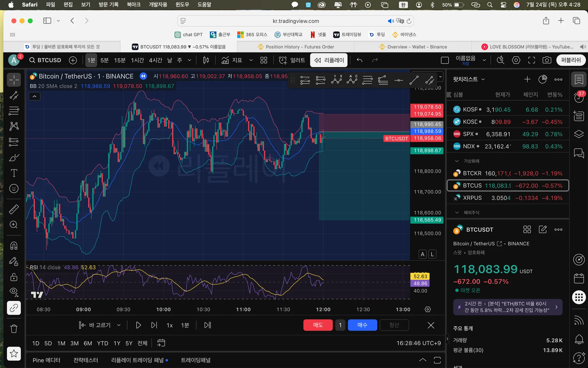Undo the last chart action
The height and width of the screenshot is (368, 588).
(x=359, y=60)
